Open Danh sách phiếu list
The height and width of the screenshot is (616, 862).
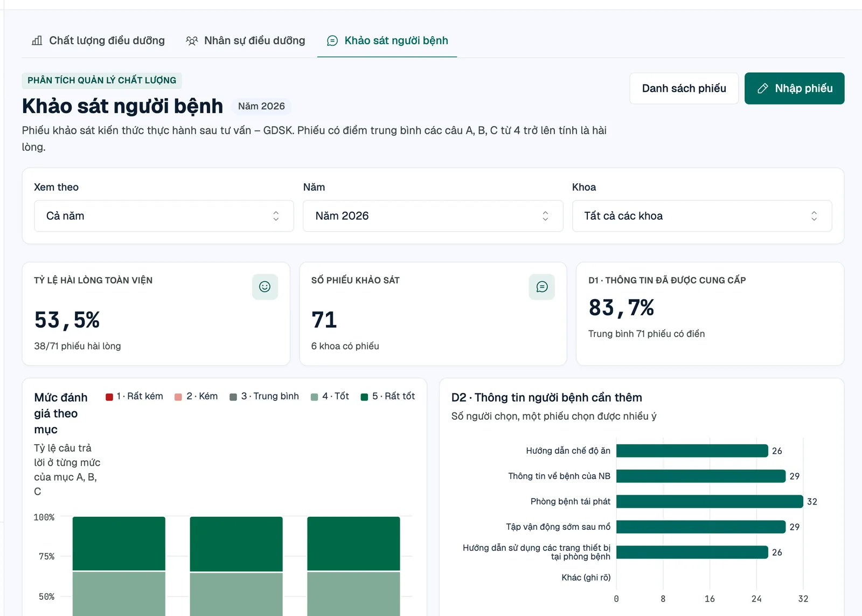(684, 88)
